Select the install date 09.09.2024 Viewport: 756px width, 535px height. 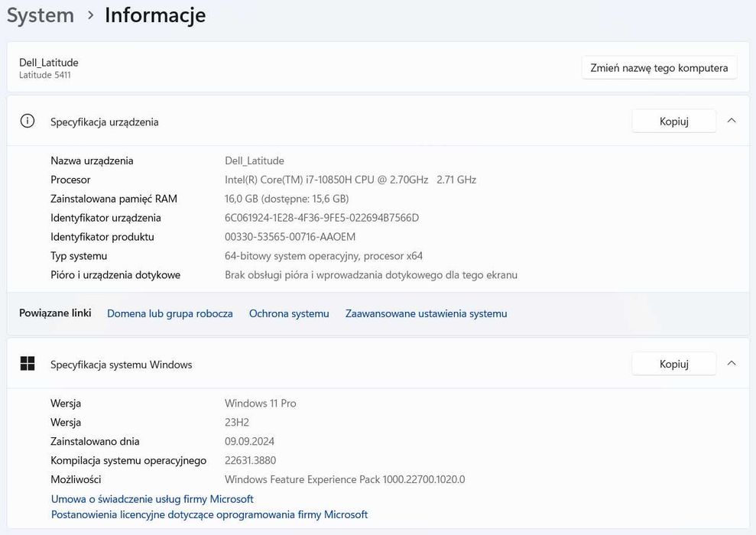pos(249,441)
